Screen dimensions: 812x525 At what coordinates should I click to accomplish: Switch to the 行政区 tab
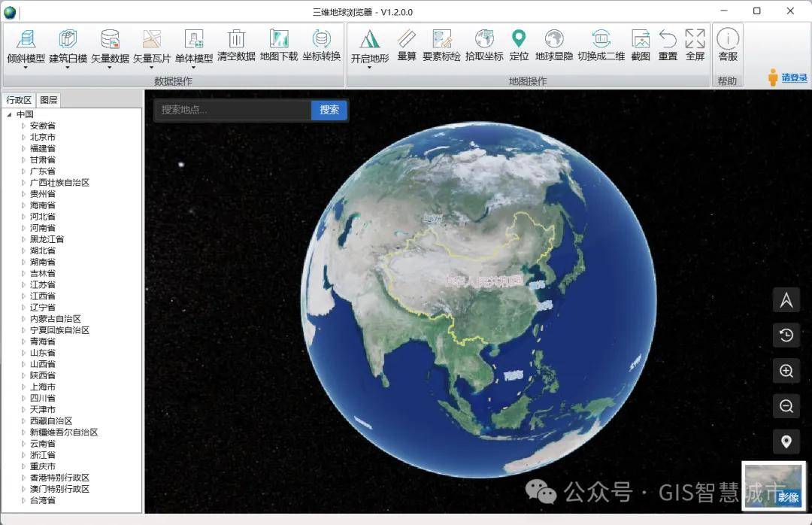point(19,100)
